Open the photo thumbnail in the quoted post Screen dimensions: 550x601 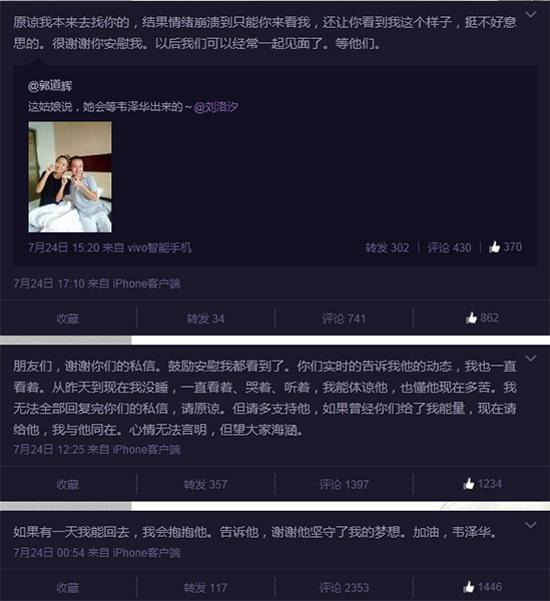coord(70,177)
